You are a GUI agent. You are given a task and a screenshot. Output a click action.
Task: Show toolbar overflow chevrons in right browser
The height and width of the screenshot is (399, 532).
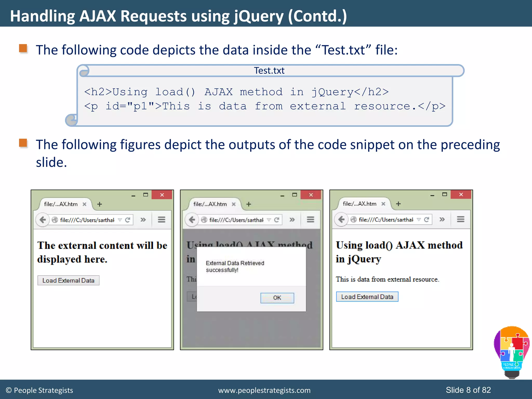click(x=442, y=220)
